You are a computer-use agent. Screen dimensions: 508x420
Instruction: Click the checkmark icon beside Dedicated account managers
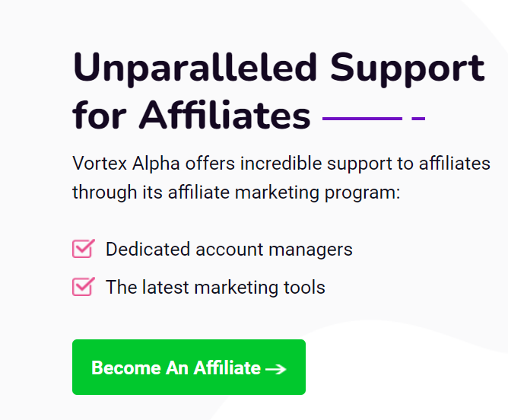coord(83,249)
